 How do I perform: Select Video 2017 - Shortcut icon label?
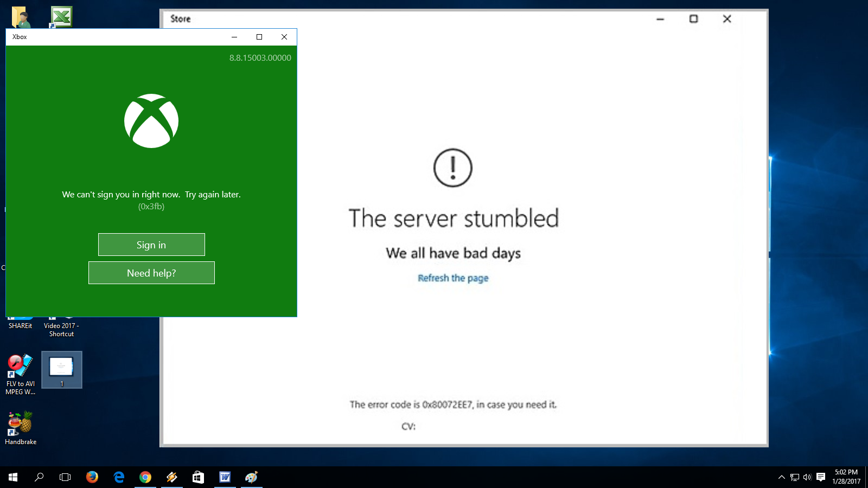[x=61, y=330]
